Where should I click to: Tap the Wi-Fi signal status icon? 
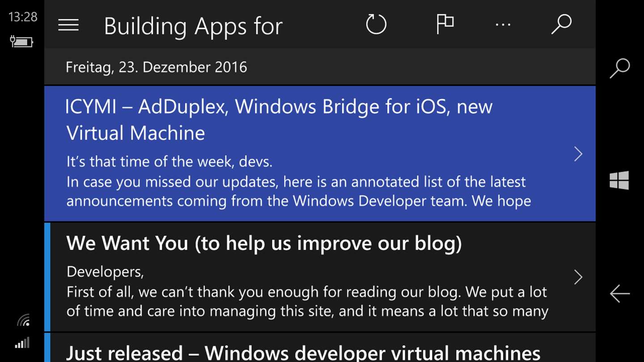(23, 320)
